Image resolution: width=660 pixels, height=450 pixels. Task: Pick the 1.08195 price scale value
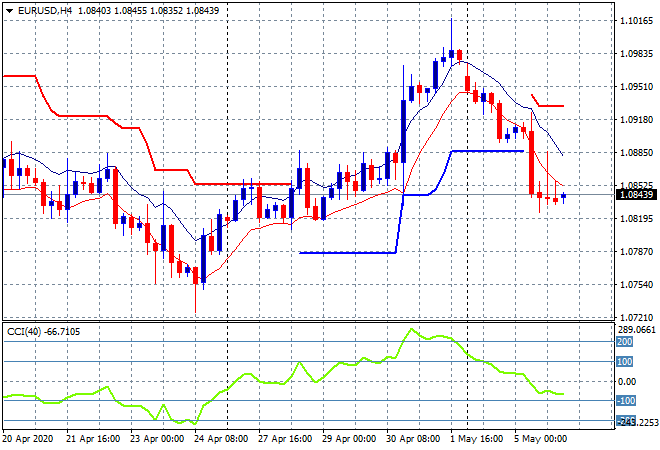tap(636, 218)
